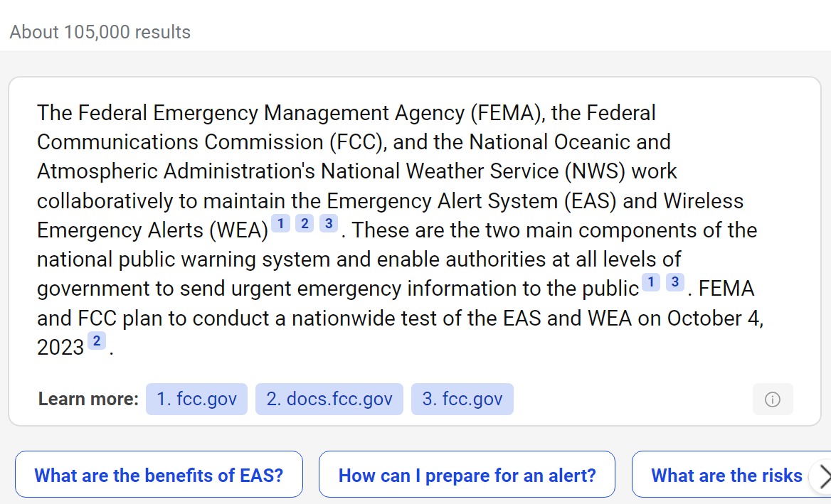Click the "Communications Commission (FCC)" text
Viewport: 831px width, 504px height.
tap(211, 142)
